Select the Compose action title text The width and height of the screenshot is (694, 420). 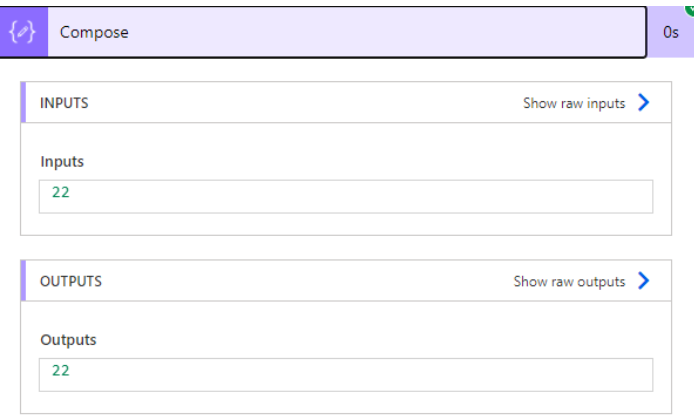[x=94, y=32]
